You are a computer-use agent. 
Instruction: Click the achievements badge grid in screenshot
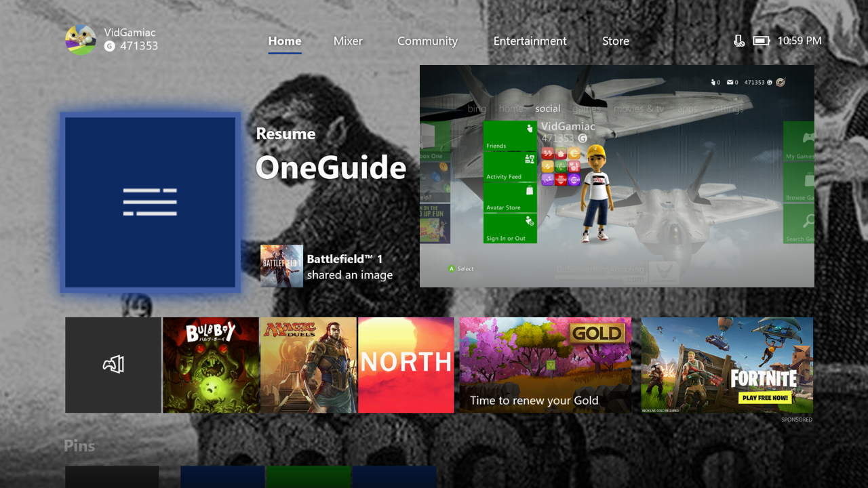[x=561, y=166]
